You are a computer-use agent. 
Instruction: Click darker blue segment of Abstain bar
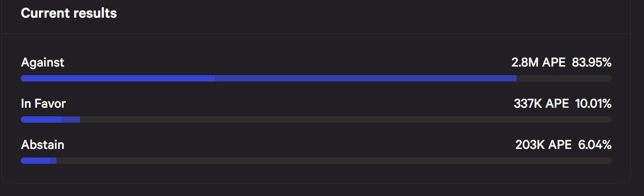tap(53, 161)
